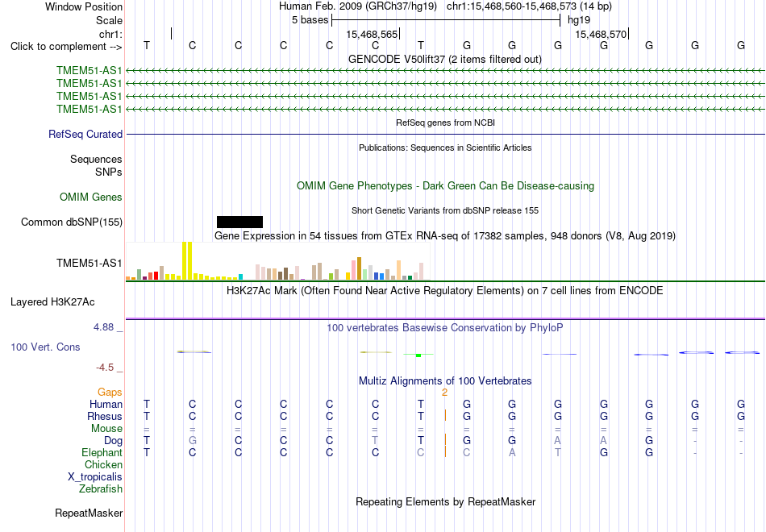Click the 'GENCODE V50lift37 (2 items filtered out)' title

coord(445,59)
